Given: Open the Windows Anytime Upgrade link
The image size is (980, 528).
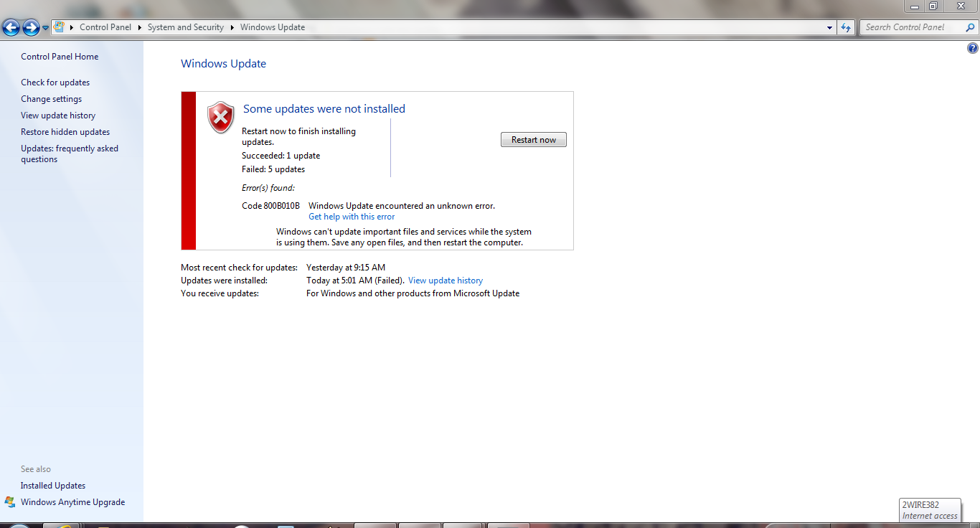Looking at the screenshot, I should click(x=72, y=502).
